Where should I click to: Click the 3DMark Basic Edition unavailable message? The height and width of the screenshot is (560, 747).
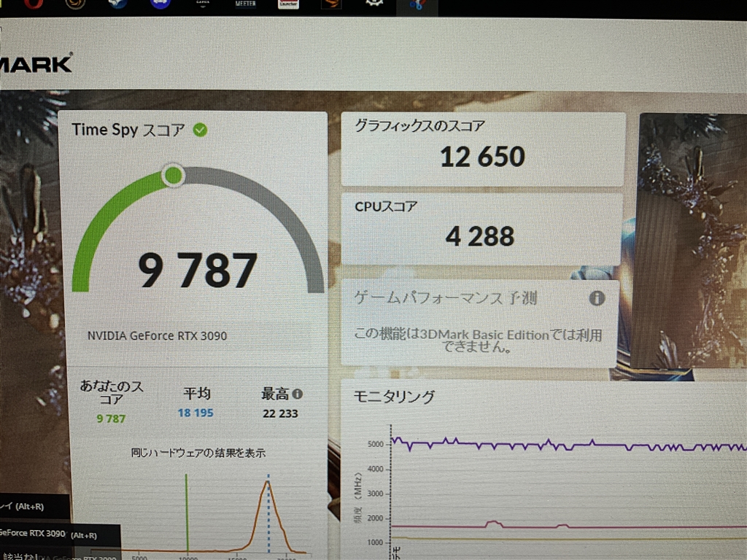(478, 341)
